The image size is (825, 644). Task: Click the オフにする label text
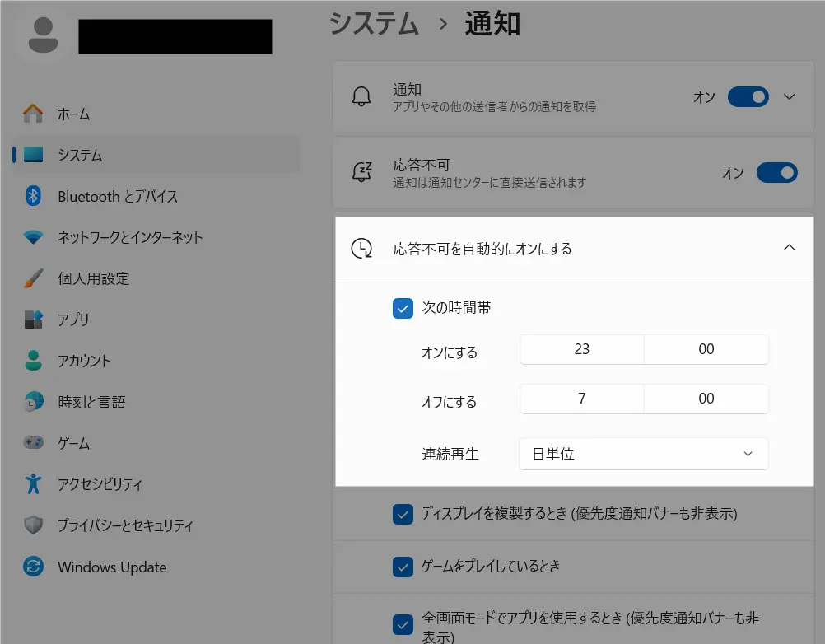pyautogui.click(x=450, y=402)
